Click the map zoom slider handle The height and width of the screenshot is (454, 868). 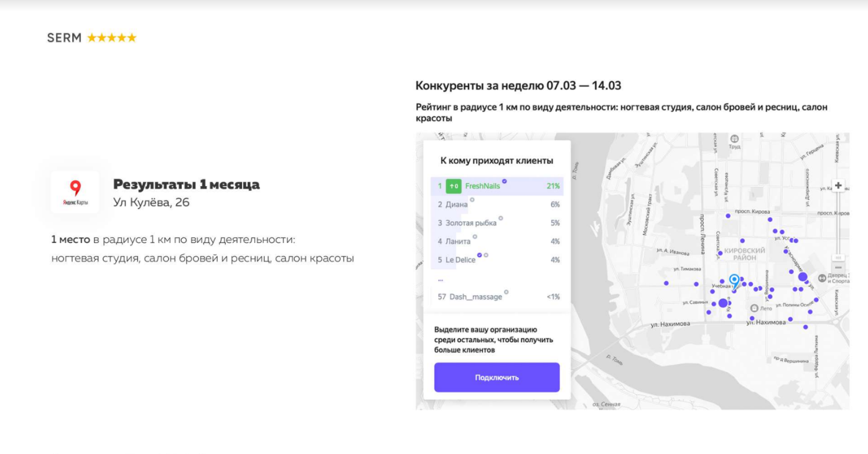click(838, 257)
